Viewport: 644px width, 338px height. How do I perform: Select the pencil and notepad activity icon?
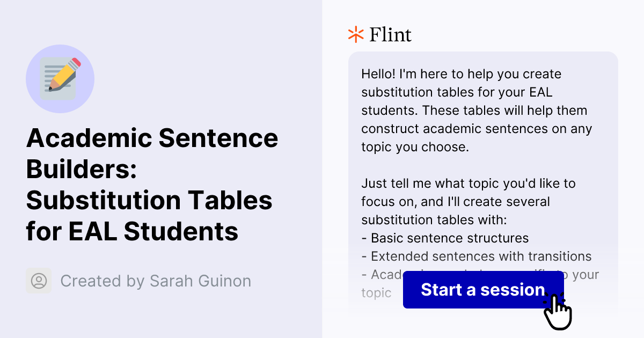point(61,79)
